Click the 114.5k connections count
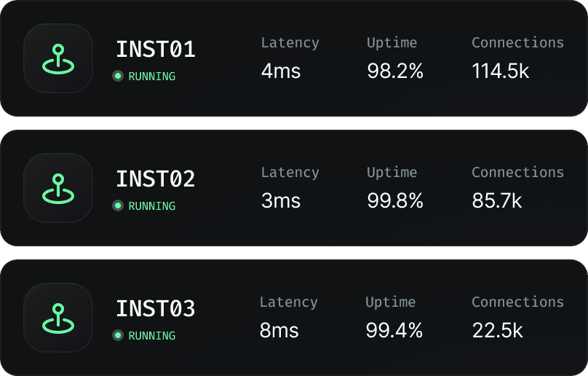 (x=501, y=71)
